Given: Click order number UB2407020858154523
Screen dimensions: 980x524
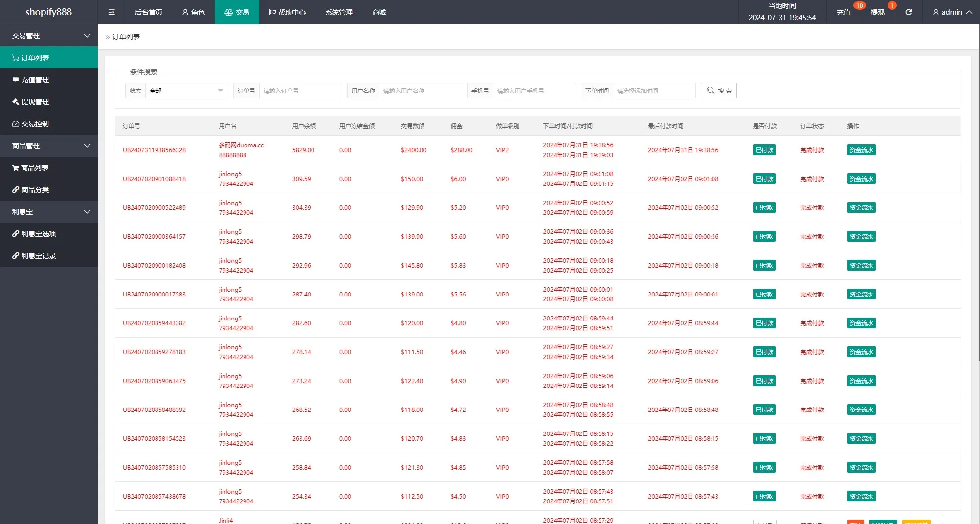Looking at the screenshot, I should [154, 439].
